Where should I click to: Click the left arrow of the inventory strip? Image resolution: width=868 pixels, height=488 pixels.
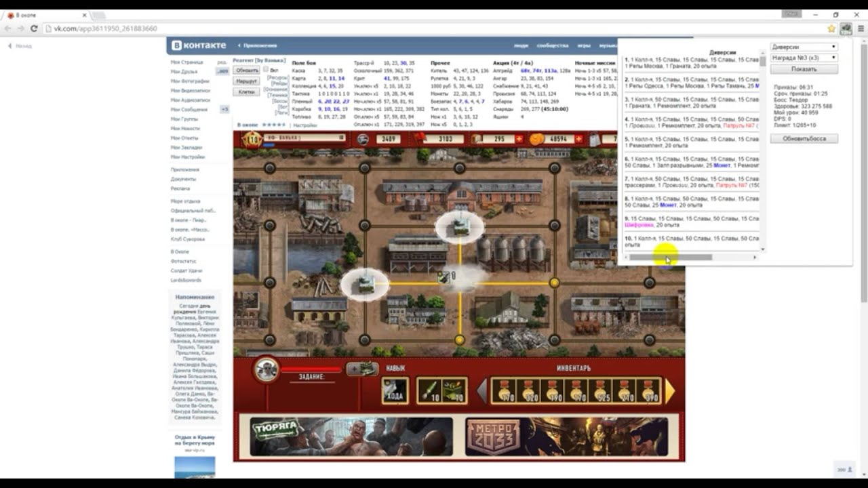click(481, 391)
